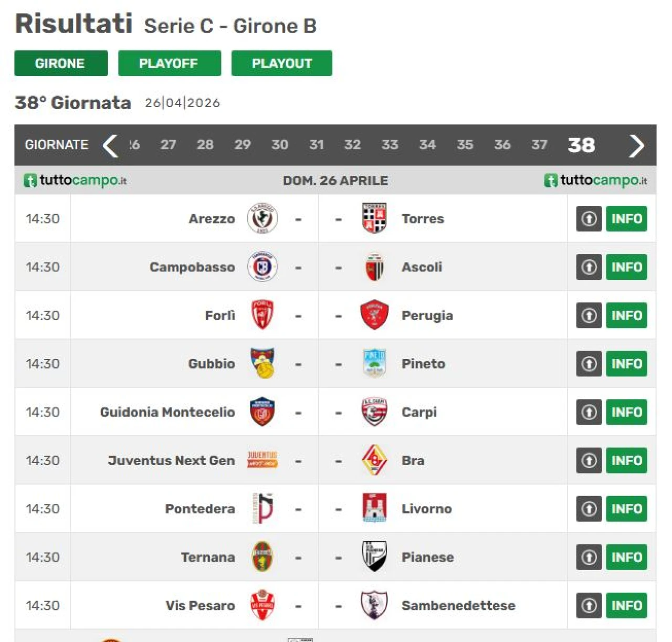Jump to giornata 35
This screenshot has width=672, height=642.
465,145
